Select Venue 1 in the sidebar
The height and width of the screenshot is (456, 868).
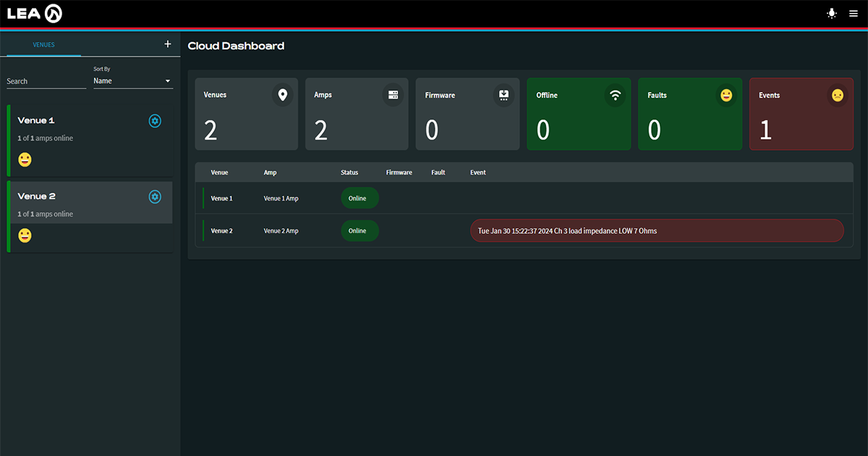pos(72,130)
